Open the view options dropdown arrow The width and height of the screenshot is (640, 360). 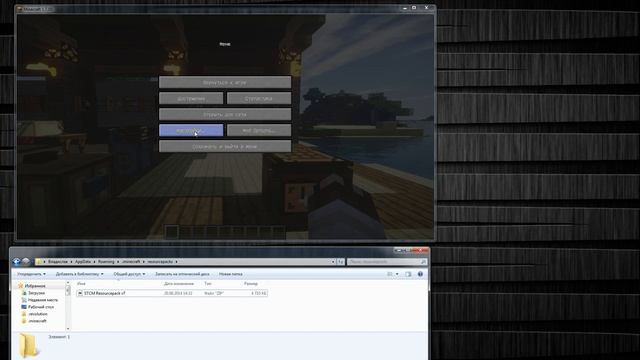tap(397, 274)
